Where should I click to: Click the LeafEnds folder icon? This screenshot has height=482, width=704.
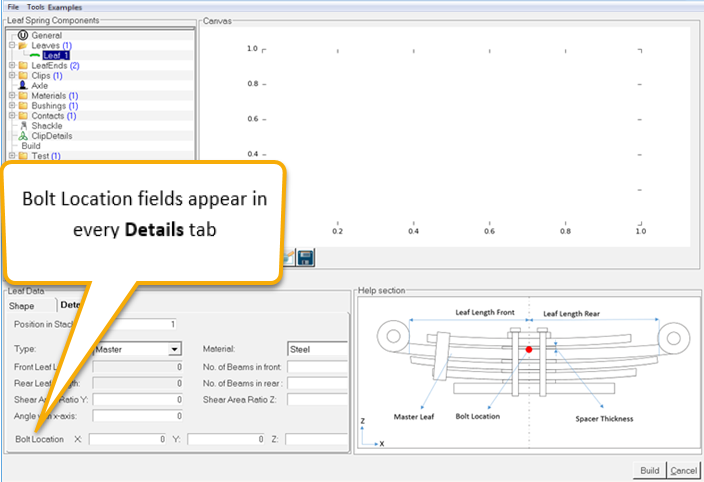pos(23,66)
